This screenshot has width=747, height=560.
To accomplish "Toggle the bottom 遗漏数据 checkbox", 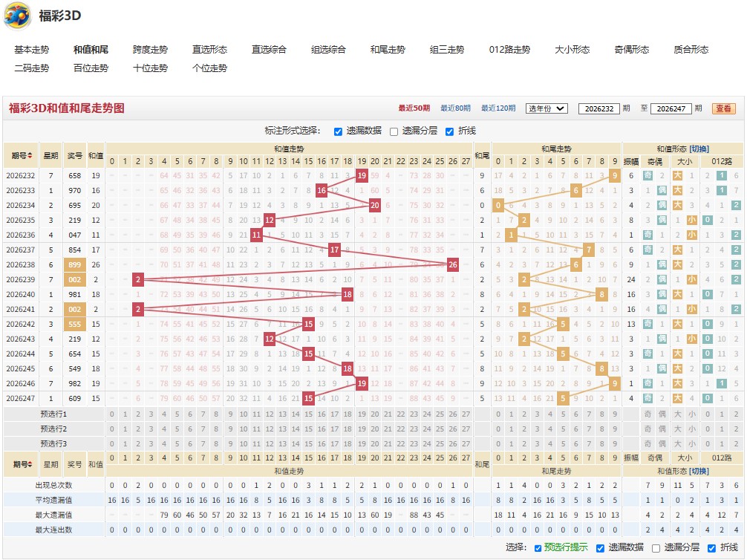I will [x=600, y=548].
